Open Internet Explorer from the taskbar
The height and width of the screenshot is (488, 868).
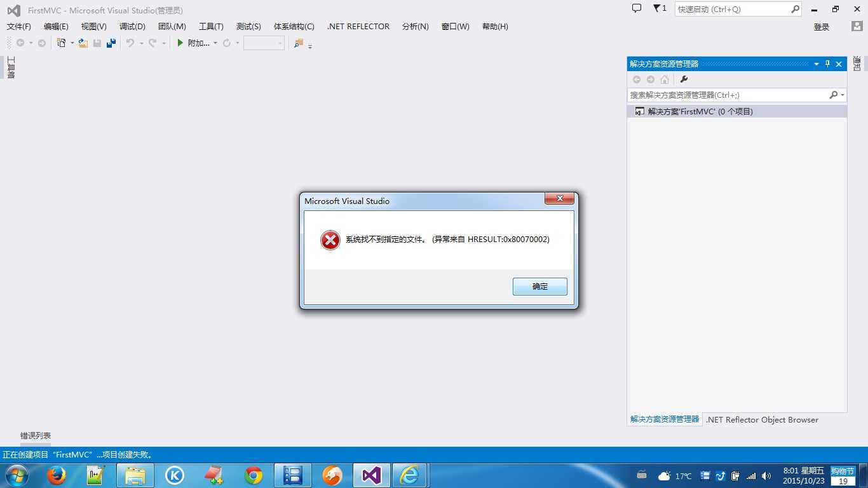click(410, 475)
